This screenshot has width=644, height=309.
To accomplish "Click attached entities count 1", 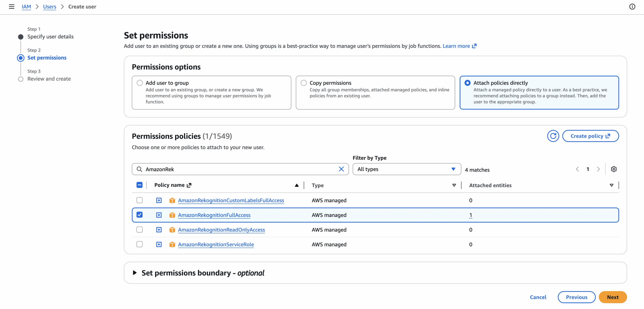I will (471, 215).
